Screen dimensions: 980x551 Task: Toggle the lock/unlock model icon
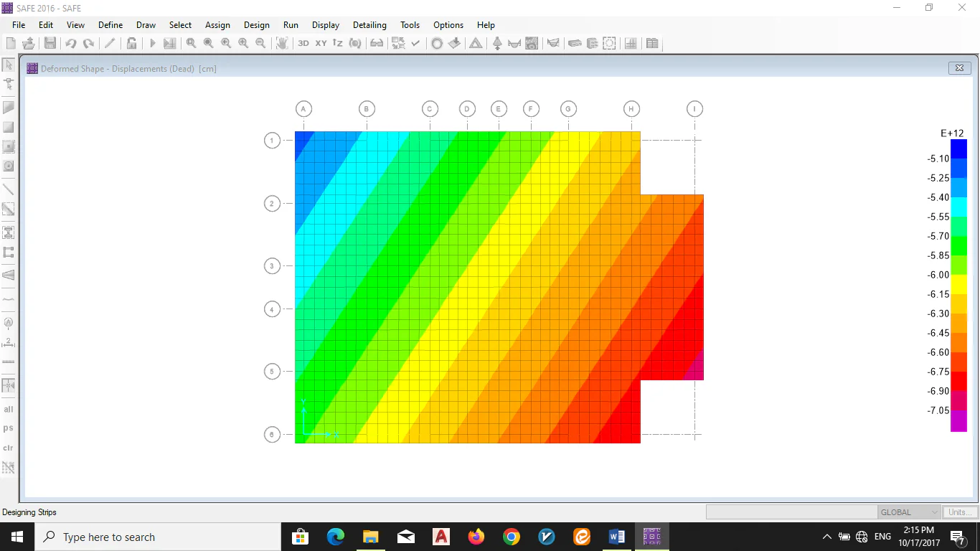click(132, 44)
